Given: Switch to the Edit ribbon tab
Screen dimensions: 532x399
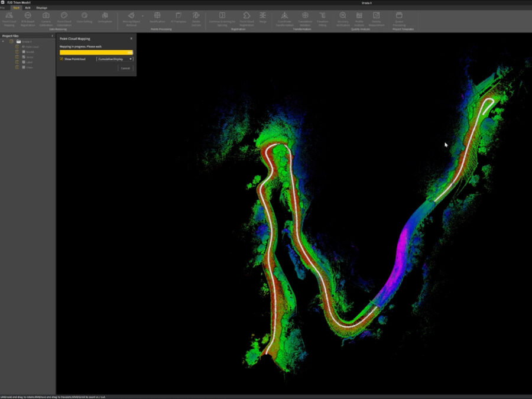Looking at the screenshot, I should (x=28, y=8).
